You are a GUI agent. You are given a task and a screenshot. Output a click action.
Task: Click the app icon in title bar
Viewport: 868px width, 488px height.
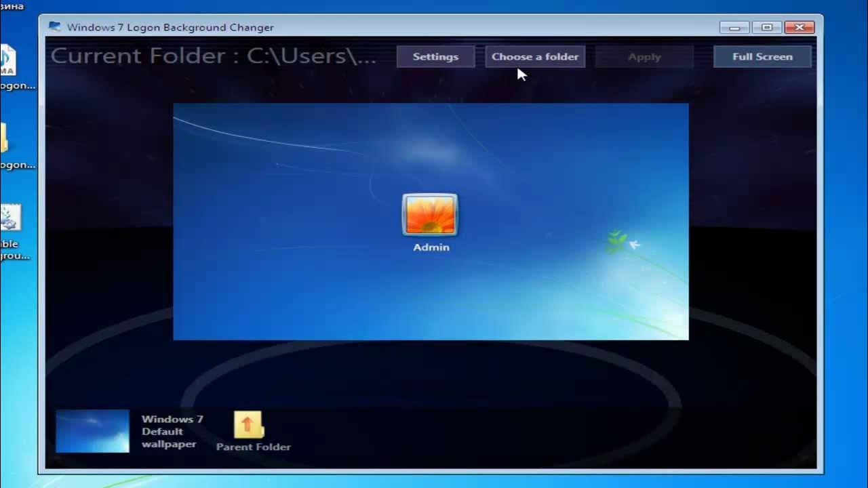pyautogui.click(x=54, y=27)
